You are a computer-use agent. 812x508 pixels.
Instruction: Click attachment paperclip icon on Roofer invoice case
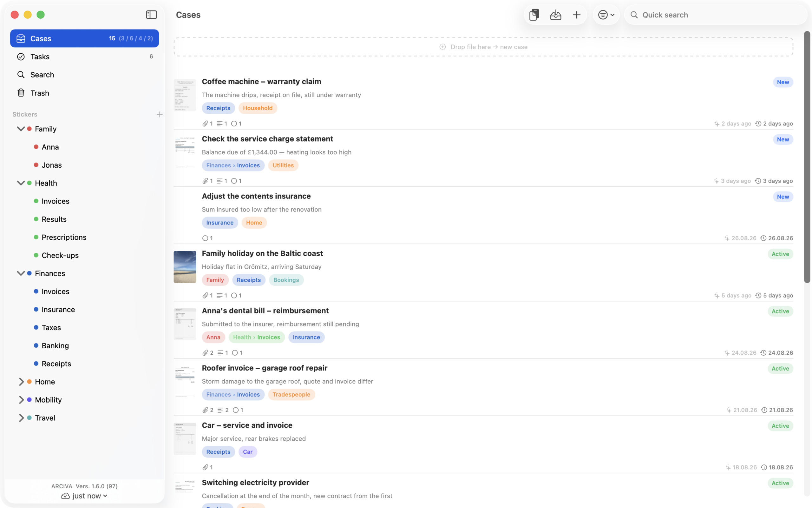point(205,410)
